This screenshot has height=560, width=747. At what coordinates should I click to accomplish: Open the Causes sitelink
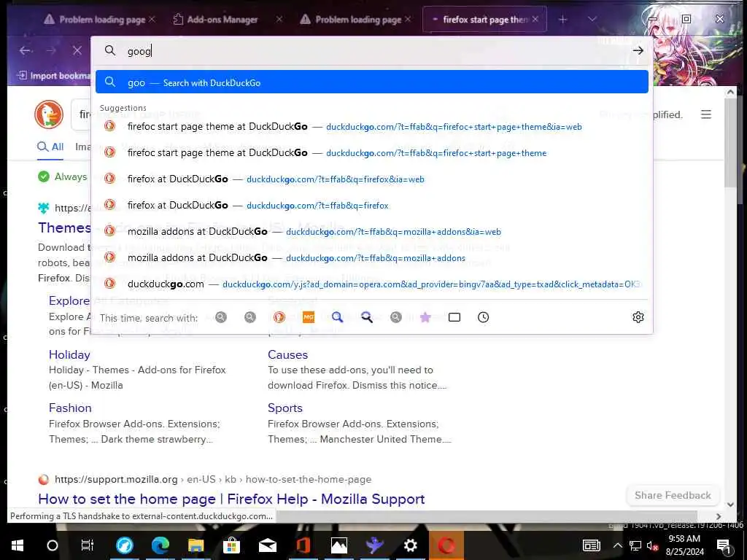pos(287,354)
